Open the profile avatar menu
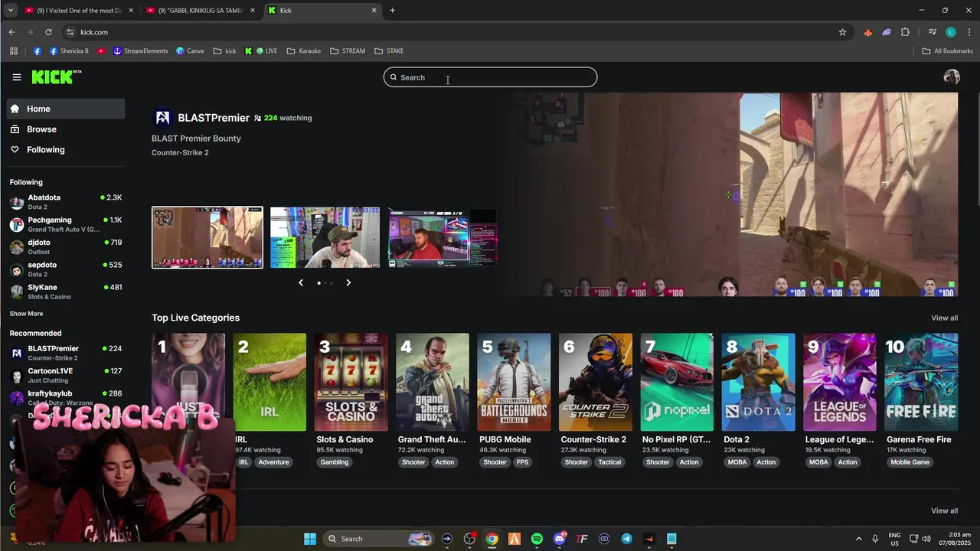The width and height of the screenshot is (980, 551). 952,77
